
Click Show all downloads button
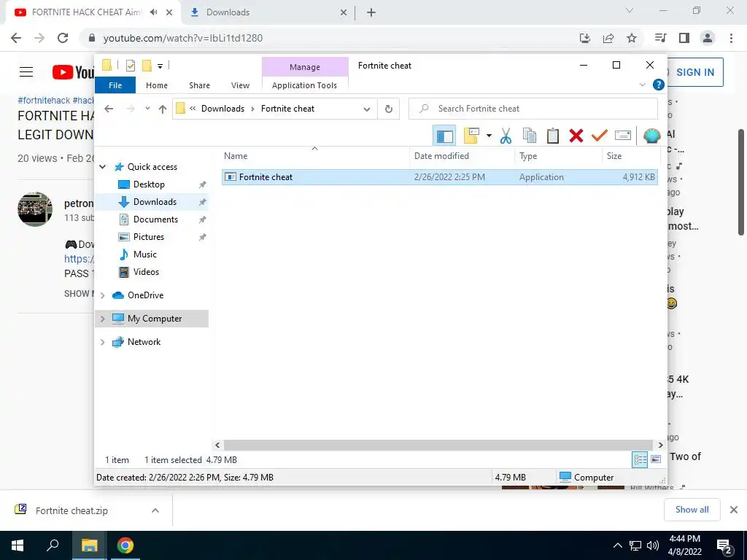692,510
